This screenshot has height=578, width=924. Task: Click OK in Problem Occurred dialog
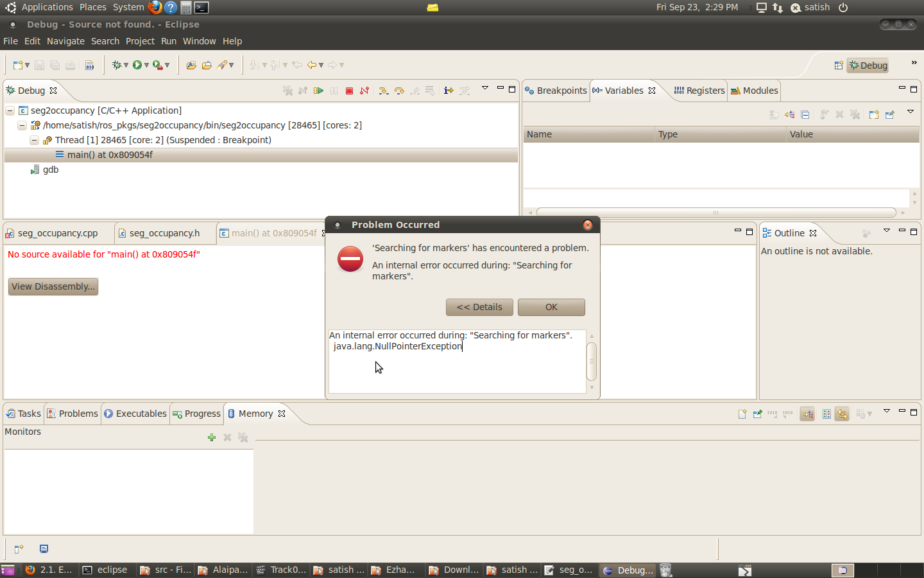(551, 307)
